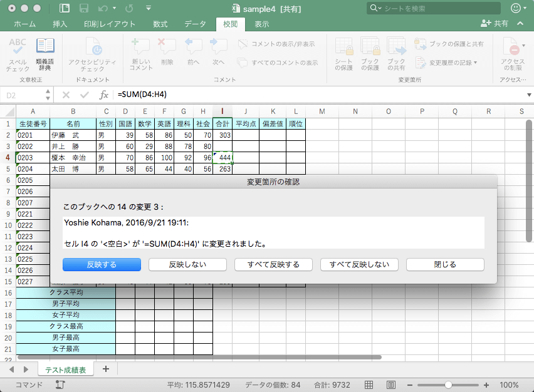Click the Undo icon in title bar
The width and height of the screenshot is (534, 392).
click(x=103, y=8)
